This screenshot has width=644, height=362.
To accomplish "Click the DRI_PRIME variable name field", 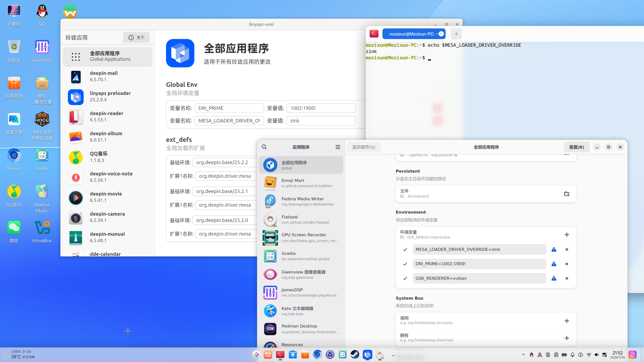I will (x=229, y=108).
